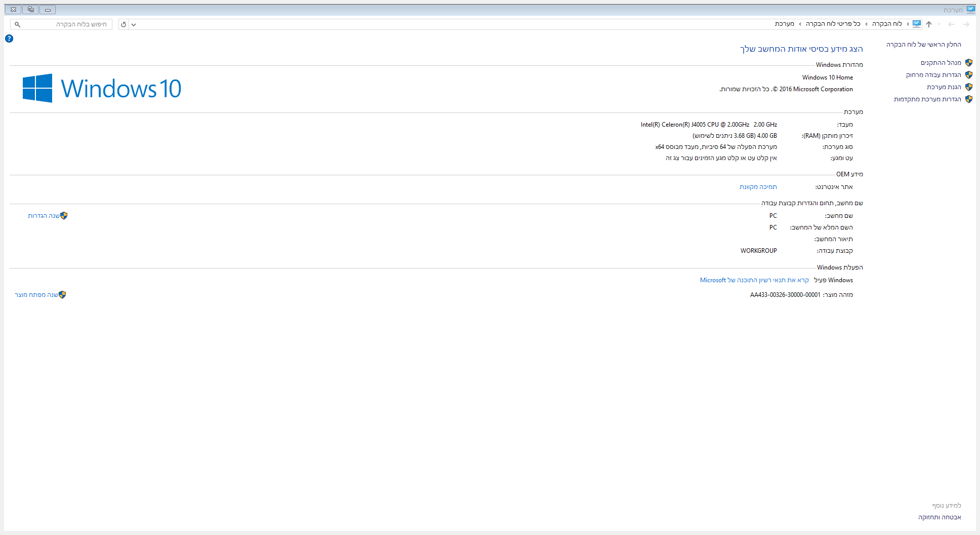Click the 'PC' value beside 'שם מחשב'

773,216
